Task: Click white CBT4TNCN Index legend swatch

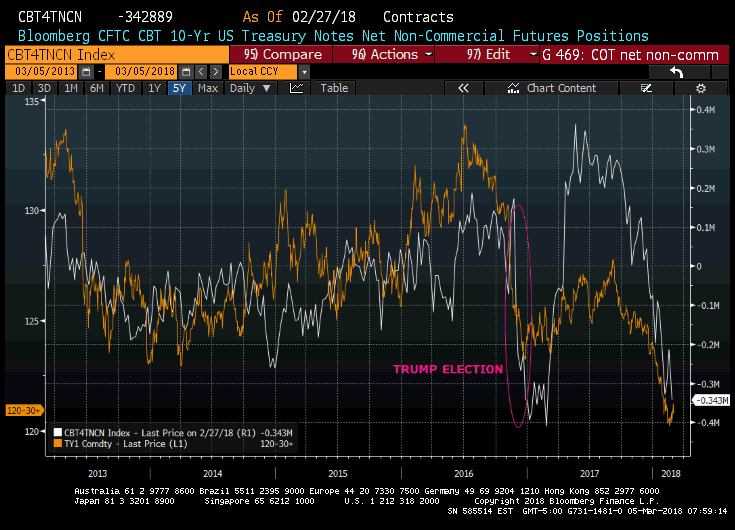Action: tap(58, 432)
